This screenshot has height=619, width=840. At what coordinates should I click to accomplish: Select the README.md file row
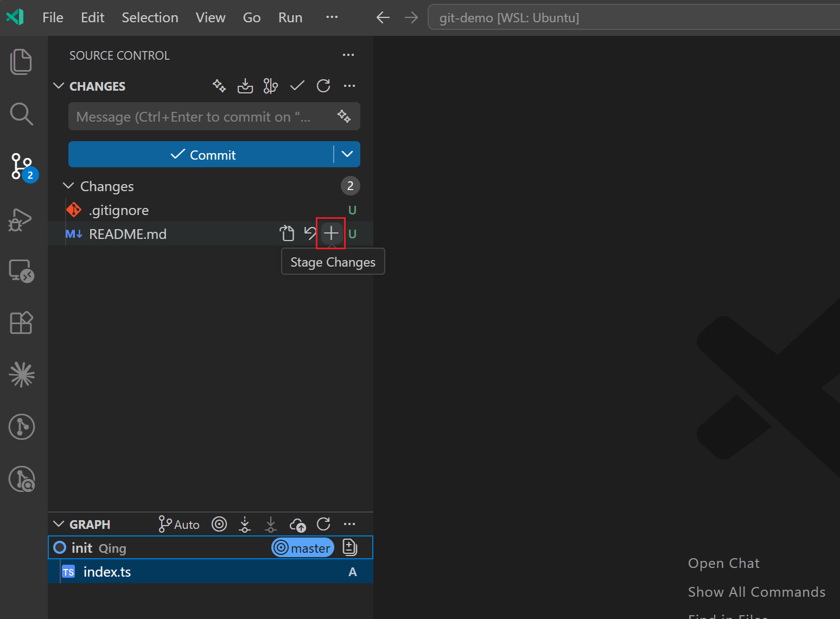211,233
